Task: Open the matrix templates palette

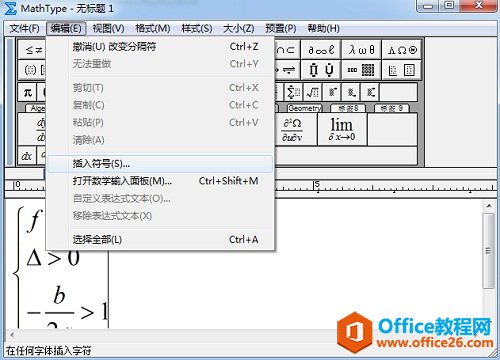Action: [362, 70]
